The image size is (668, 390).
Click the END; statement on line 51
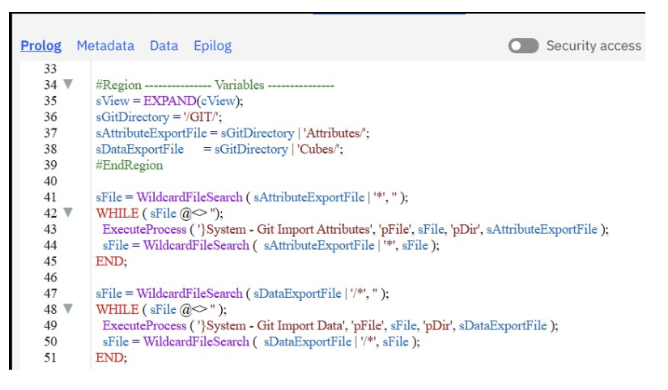(111, 358)
